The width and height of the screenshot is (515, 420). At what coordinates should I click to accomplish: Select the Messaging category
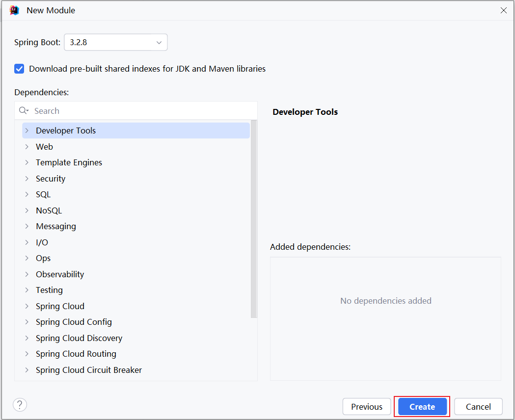tap(55, 226)
